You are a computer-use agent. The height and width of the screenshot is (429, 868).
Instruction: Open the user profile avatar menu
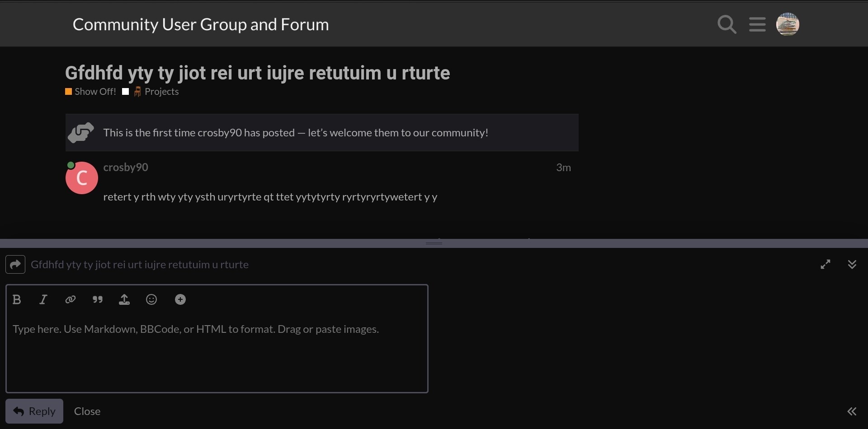[x=788, y=24]
